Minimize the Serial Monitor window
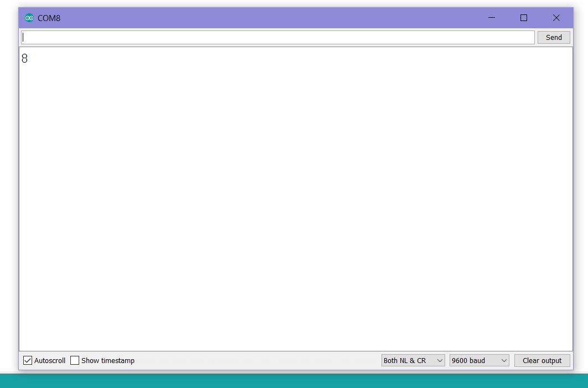 tap(491, 18)
